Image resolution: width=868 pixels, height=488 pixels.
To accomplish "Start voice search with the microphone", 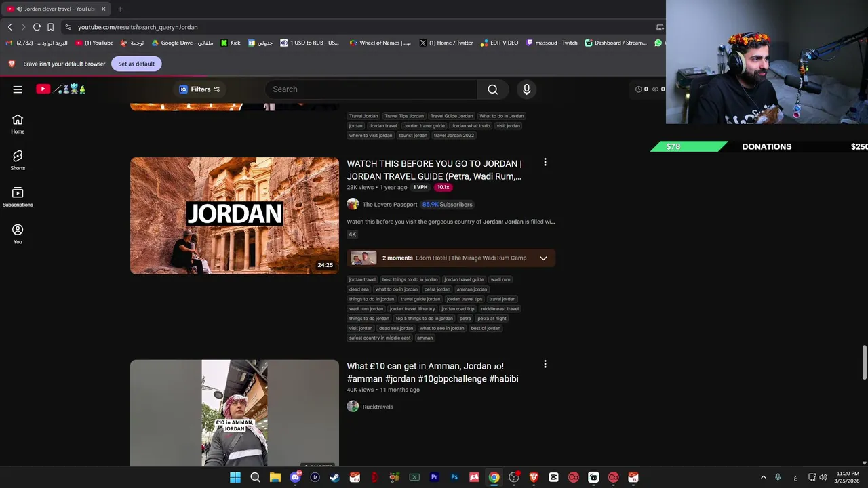I will click(x=526, y=89).
